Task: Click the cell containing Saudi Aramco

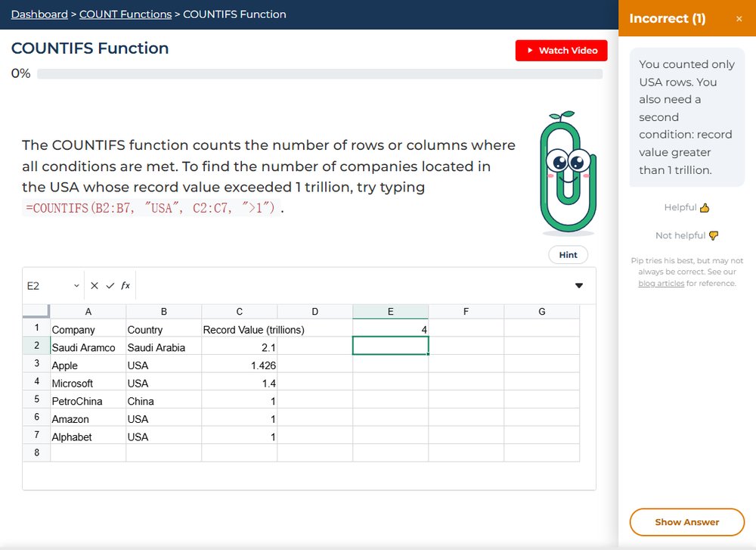Action: click(88, 346)
